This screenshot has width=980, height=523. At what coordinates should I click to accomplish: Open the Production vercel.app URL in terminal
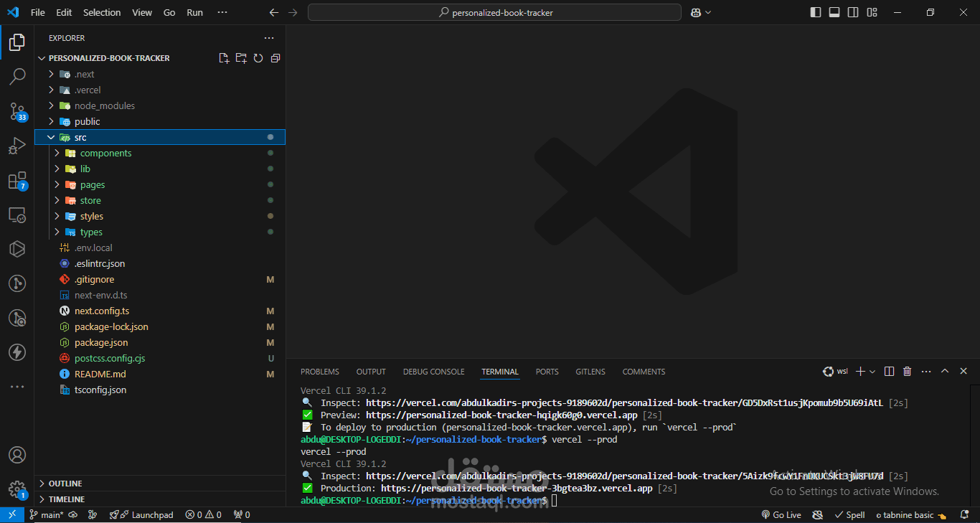(517, 488)
